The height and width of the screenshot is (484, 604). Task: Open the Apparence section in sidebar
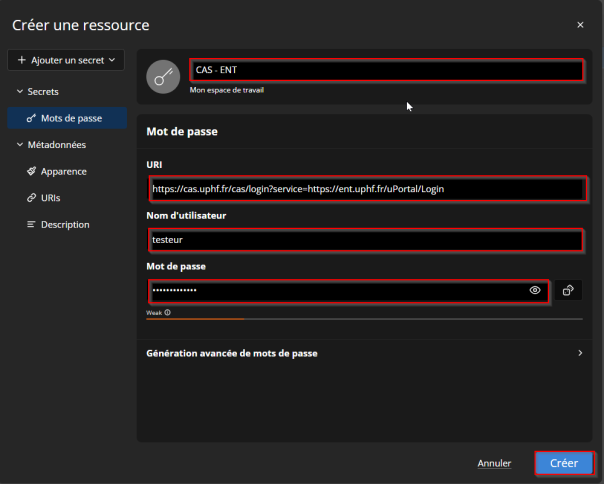(x=63, y=171)
